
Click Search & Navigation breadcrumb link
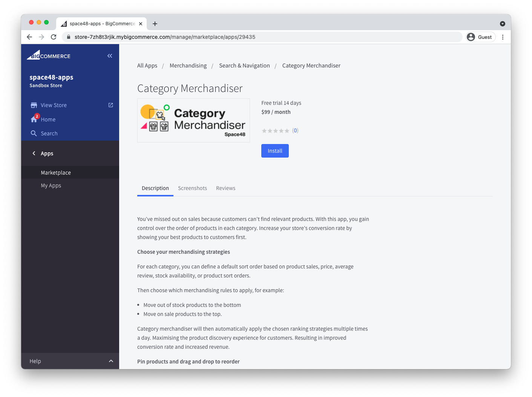[x=244, y=66]
